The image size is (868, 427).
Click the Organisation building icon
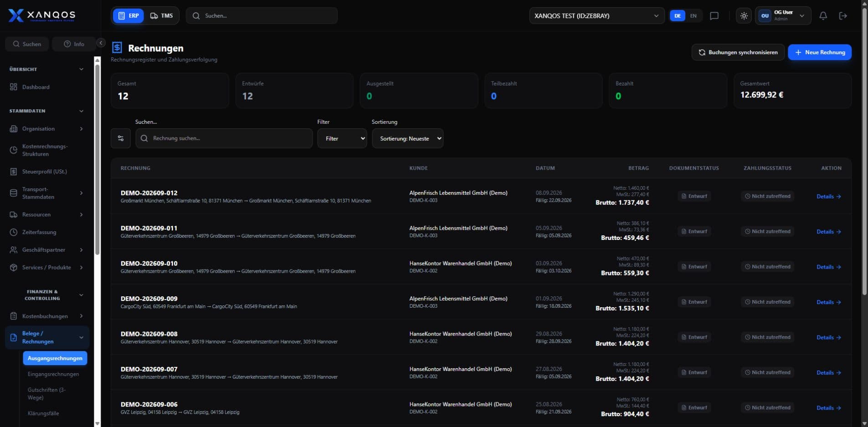point(14,129)
